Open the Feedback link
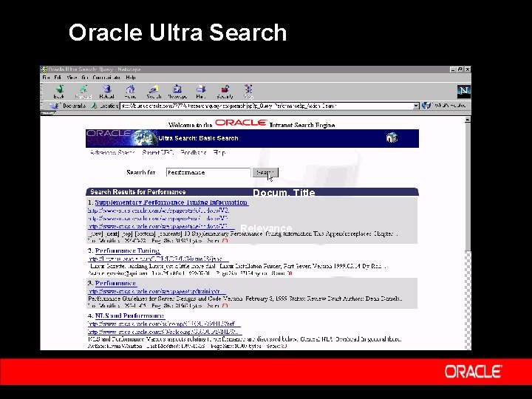The image size is (532, 399). tap(194, 152)
